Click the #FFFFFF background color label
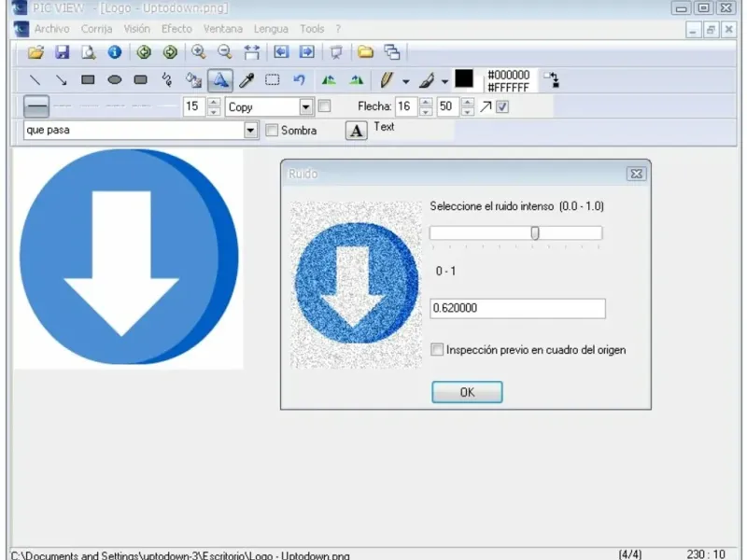Image resolution: width=747 pixels, height=560 pixels. 508,88
